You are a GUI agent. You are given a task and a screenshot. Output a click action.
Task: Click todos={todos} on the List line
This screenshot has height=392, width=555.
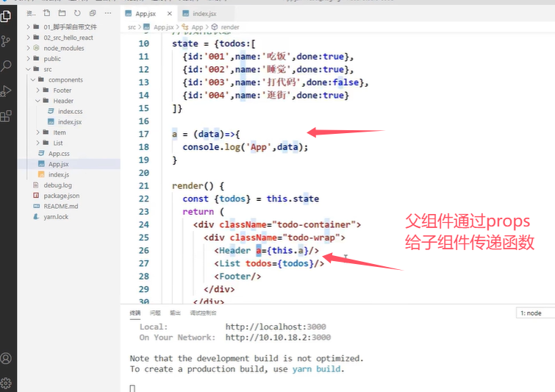click(279, 263)
